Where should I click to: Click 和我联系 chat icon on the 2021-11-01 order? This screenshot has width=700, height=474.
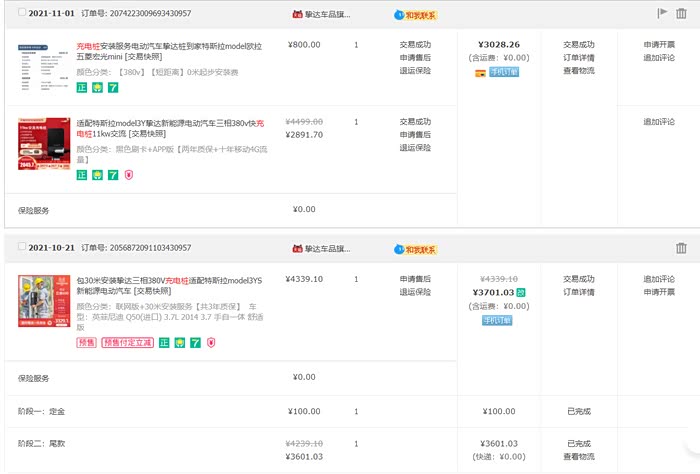pyautogui.click(x=415, y=15)
